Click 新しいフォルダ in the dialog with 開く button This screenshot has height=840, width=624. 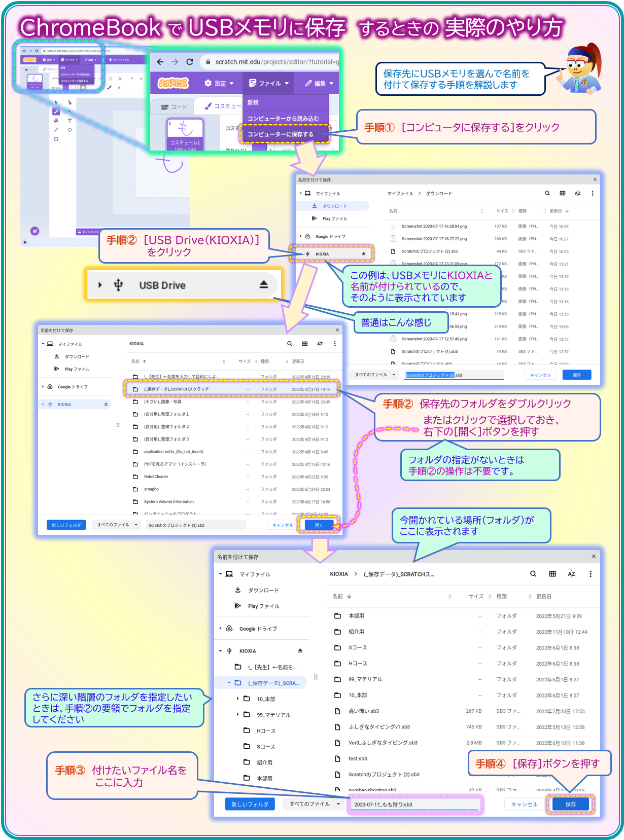[x=66, y=525]
